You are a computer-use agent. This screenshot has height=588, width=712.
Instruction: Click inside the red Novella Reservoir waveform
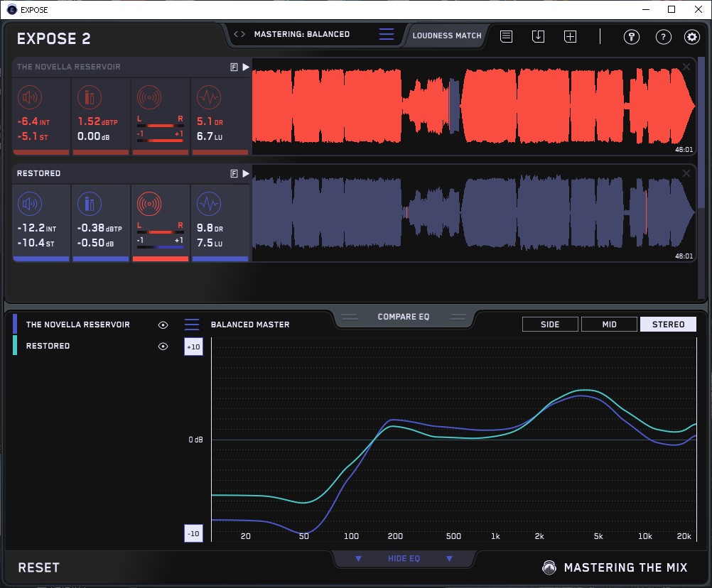pyautogui.click(x=474, y=107)
